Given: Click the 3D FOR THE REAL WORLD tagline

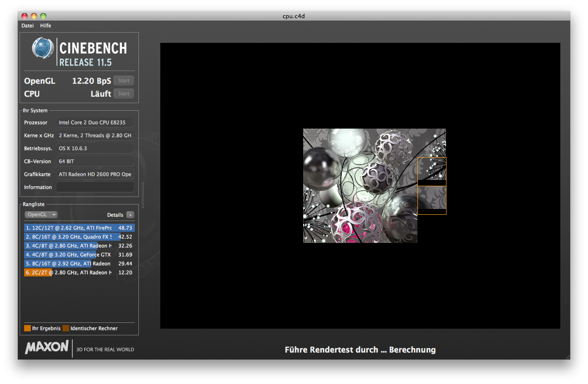Looking at the screenshot, I should (x=105, y=350).
